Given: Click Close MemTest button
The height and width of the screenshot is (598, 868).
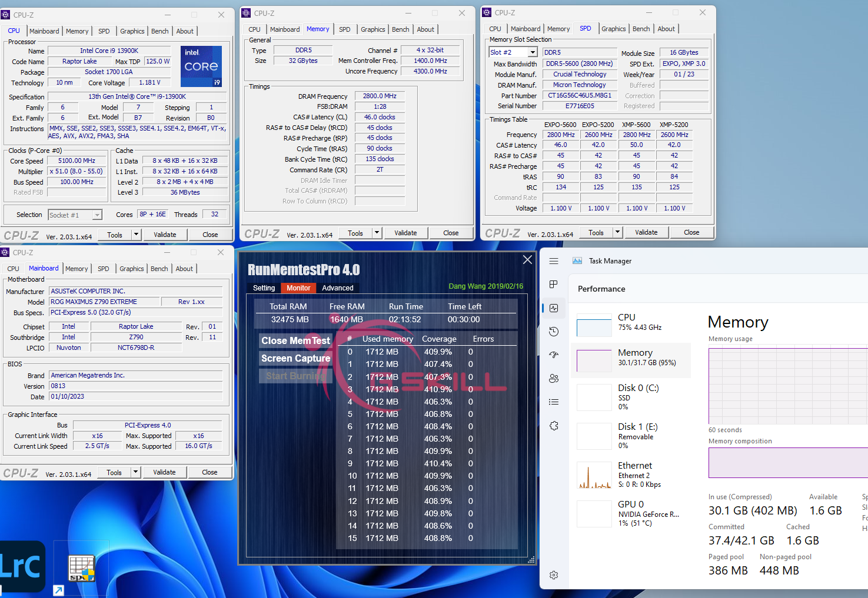Looking at the screenshot, I should click(x=295, y=340).
